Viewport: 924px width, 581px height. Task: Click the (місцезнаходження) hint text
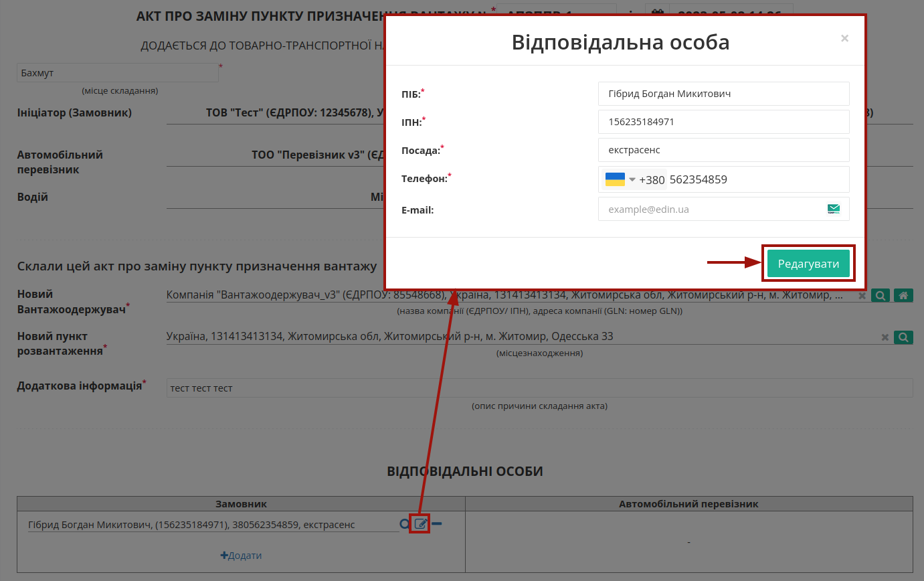539,353
